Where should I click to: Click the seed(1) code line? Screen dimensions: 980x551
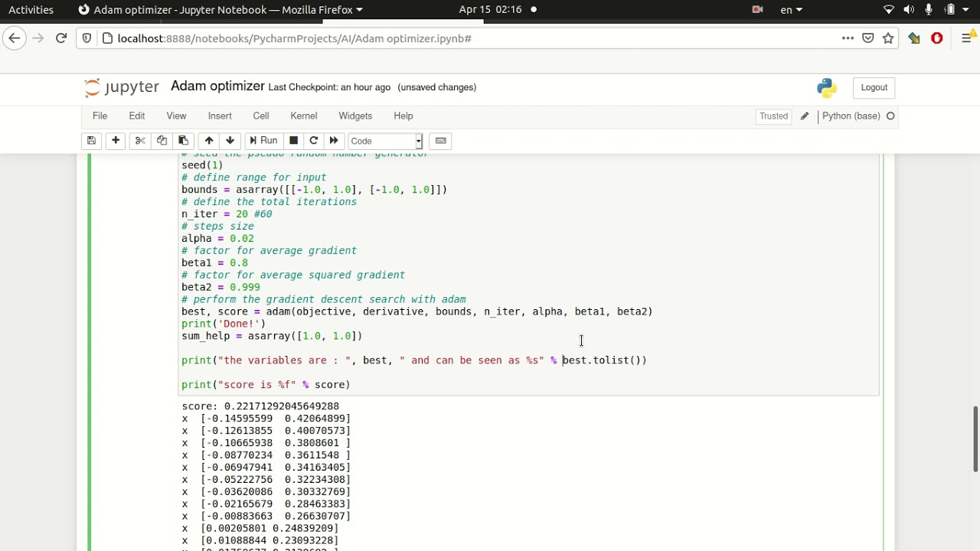tap(202, 165)
